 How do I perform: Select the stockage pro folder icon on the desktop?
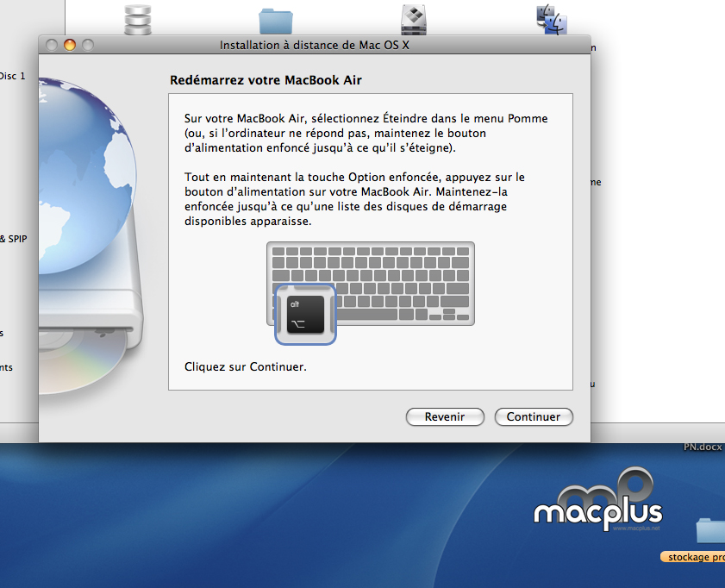click(712, 531)
